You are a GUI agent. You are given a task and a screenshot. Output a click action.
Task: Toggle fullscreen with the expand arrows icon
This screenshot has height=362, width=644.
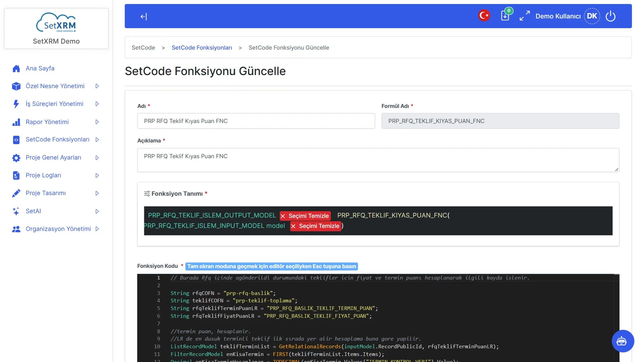(525, 16)
